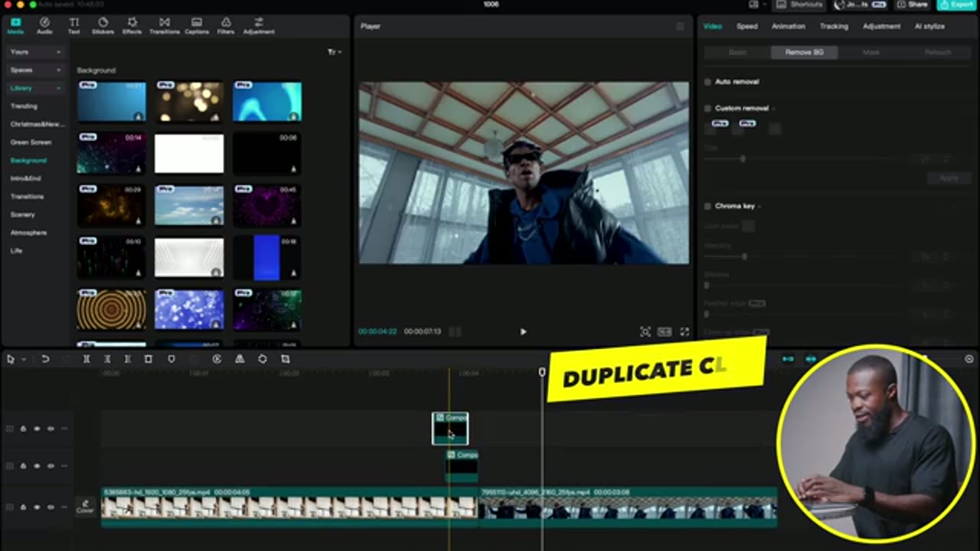Open the Effects panel
Image resolution: width=980 pixels, height=551 pixels.
tap(132, 26)
